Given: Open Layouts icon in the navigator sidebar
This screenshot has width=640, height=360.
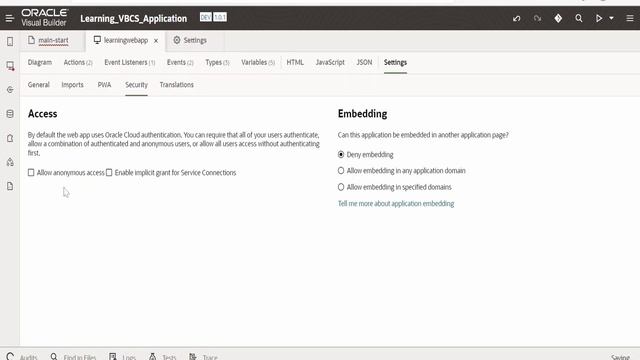Looking at the screenshot, I should click(10, 138).
